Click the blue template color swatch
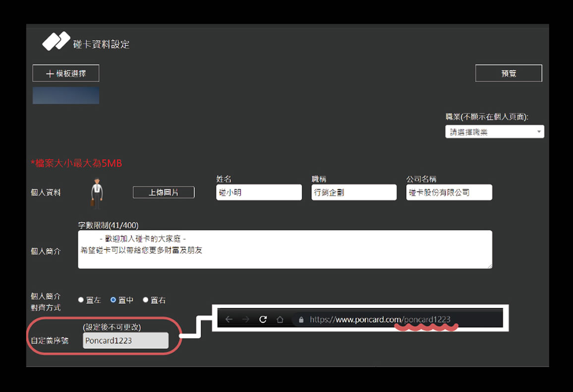The image size is (573, 392). [66, 96]
